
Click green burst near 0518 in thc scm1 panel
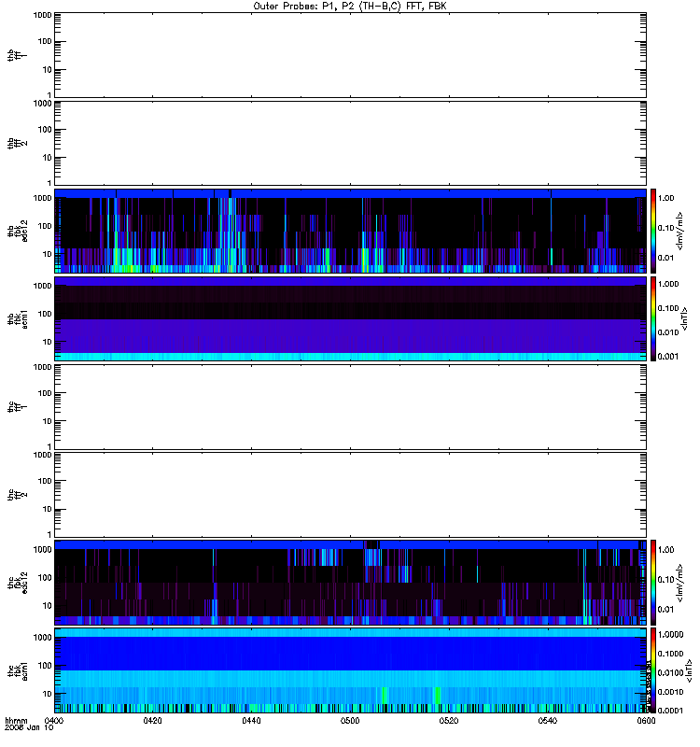tap(437, 696)
